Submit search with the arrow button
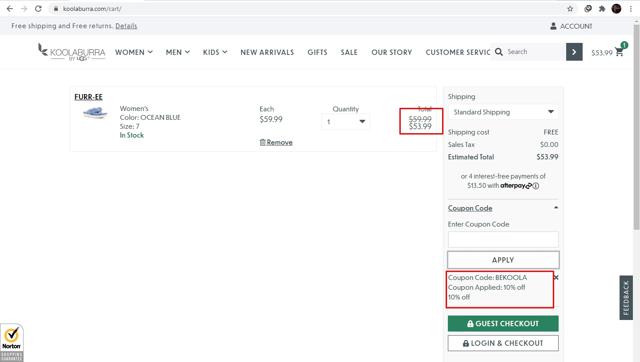The height and width of the screenshot is (362, 640). 574,52
